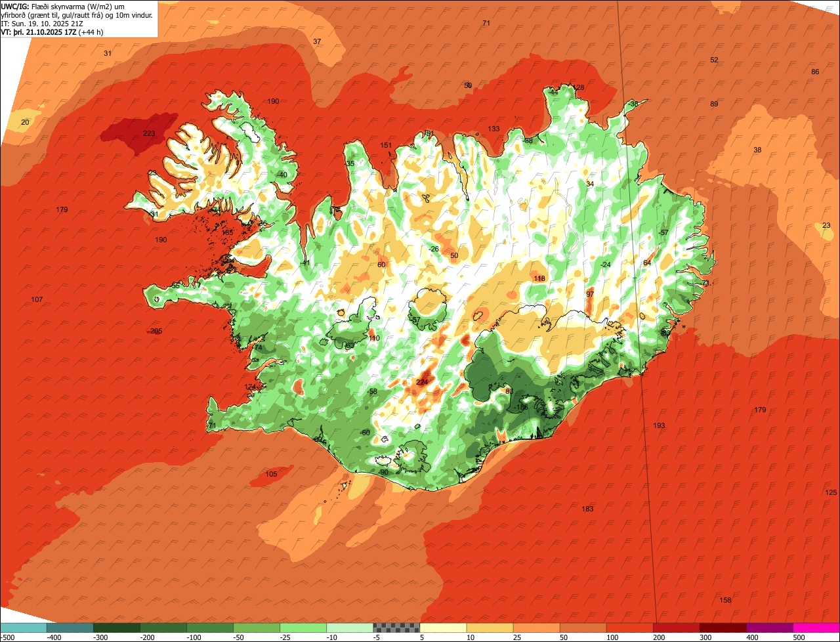Select the value 86 near the right edge

(815, 72)
